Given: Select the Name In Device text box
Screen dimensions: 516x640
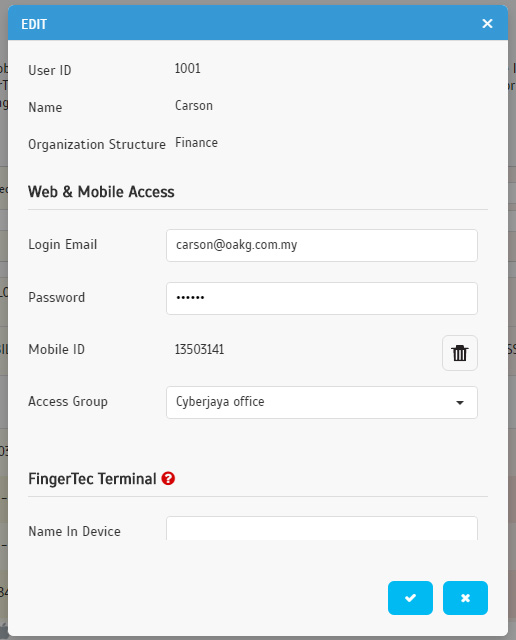Looking at the screenshot, I should click(x=322, y=529).
